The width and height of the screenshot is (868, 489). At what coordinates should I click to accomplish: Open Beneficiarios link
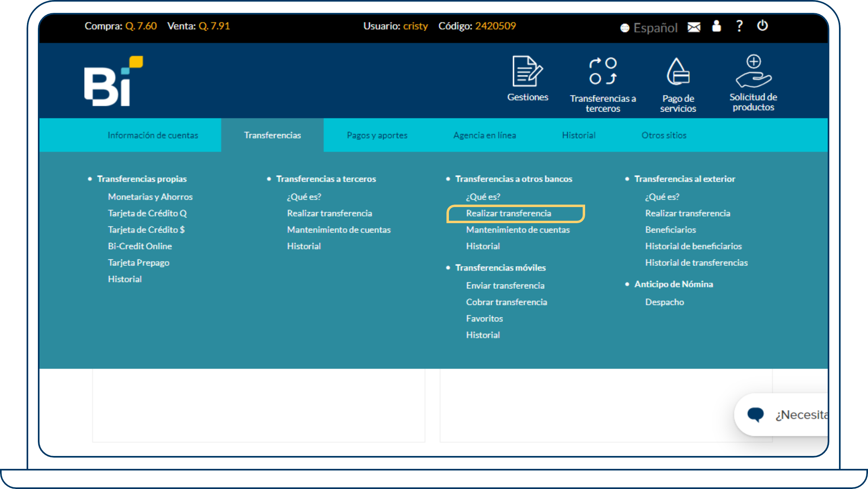[x=671, y=230]
